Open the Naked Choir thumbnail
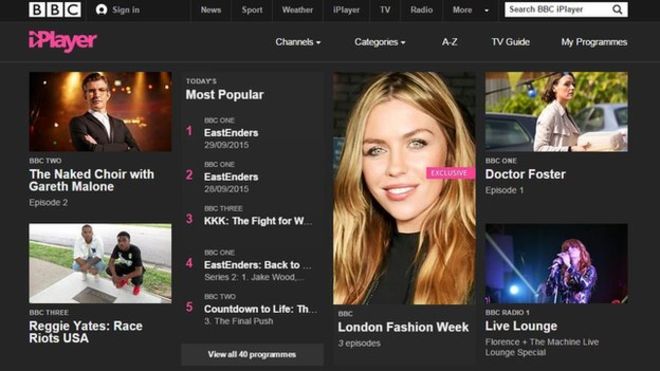This screenshot has width=660, height=371. coord(100,112)
